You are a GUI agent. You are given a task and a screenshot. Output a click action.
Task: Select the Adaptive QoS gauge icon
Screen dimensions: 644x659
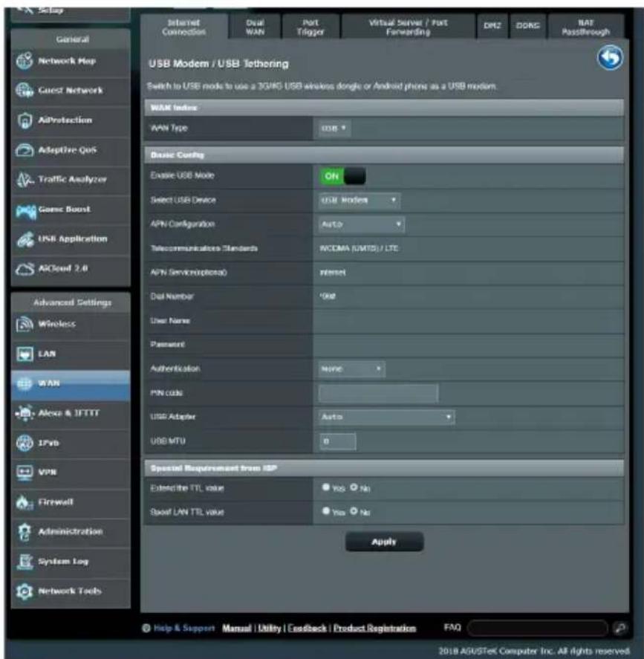[x=25, y=150]
